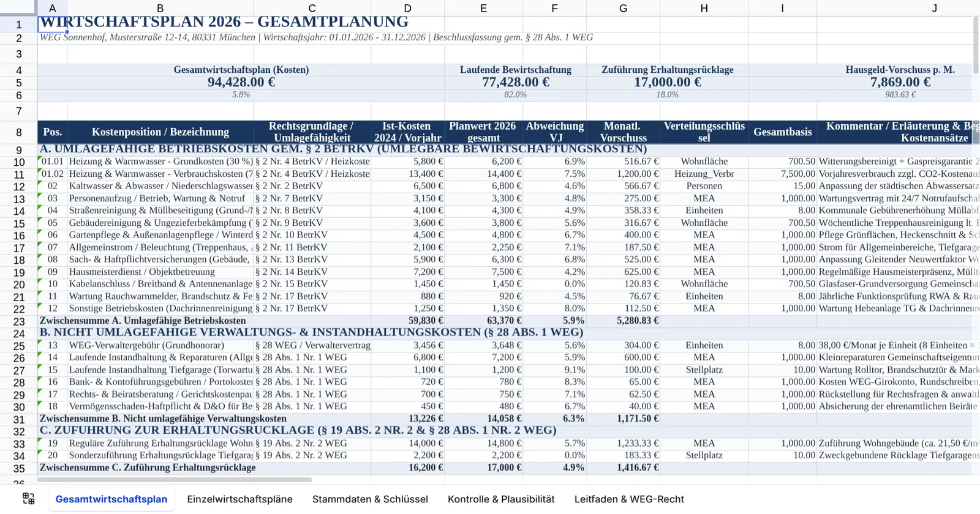Select column H header
Screen dimensions: 980x514
704,8
